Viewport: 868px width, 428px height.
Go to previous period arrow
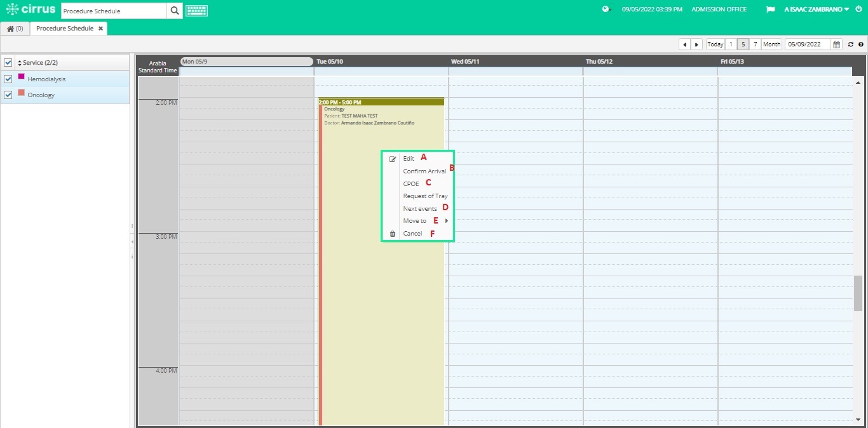pos(684,44)
